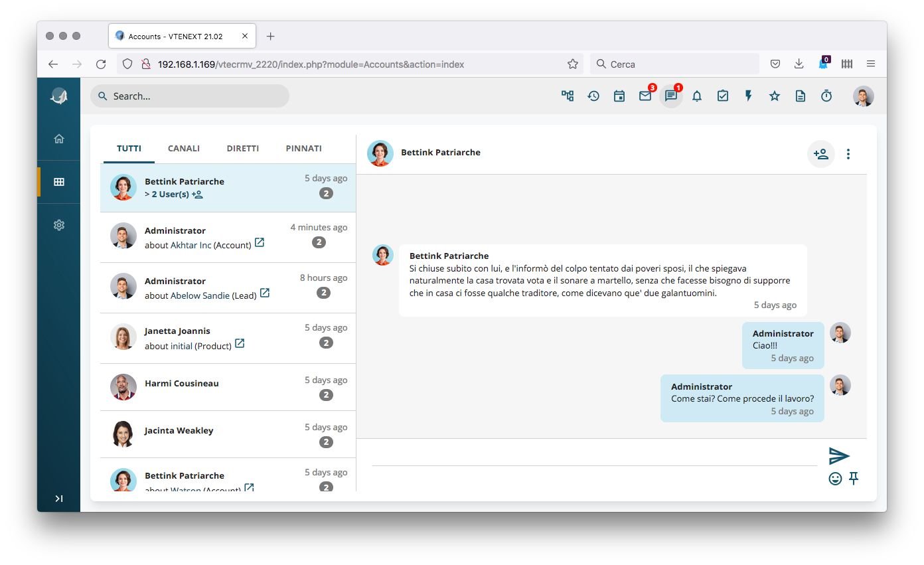This screenshot has width=924, height=565.
Task: Open the lightning bolt quick actions icon
Action: 749,96
